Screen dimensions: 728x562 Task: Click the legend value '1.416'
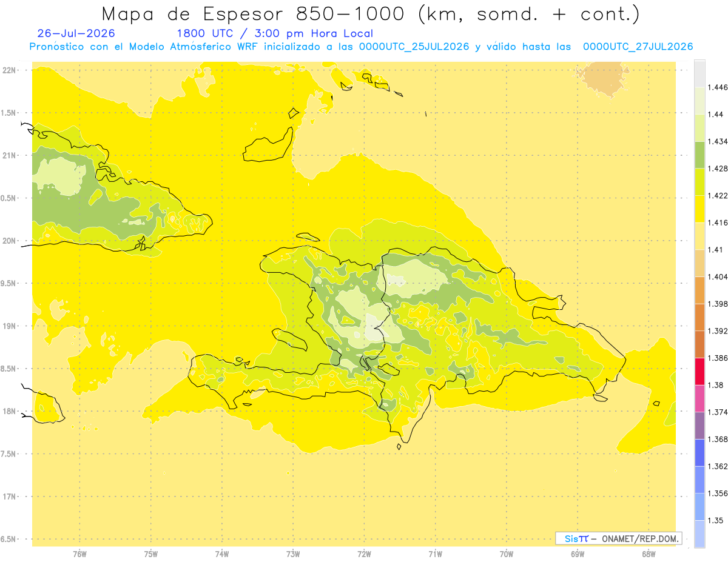click(x=719, y=222)
